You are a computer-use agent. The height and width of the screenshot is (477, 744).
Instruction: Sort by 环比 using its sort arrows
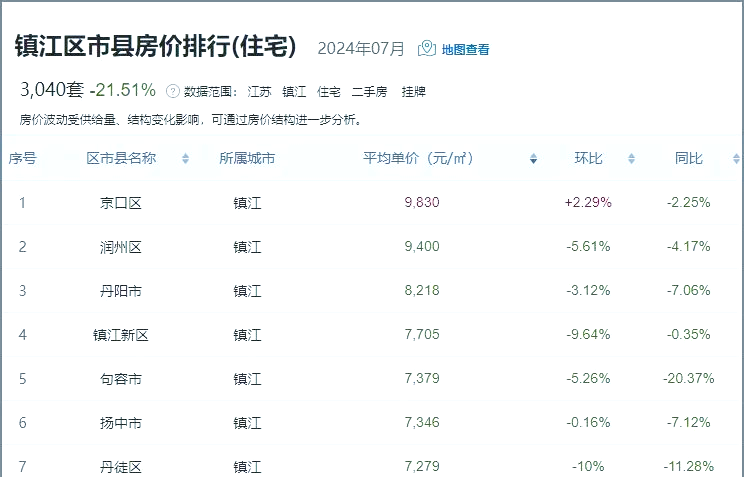pyautogui.click(x=631, y=159)
